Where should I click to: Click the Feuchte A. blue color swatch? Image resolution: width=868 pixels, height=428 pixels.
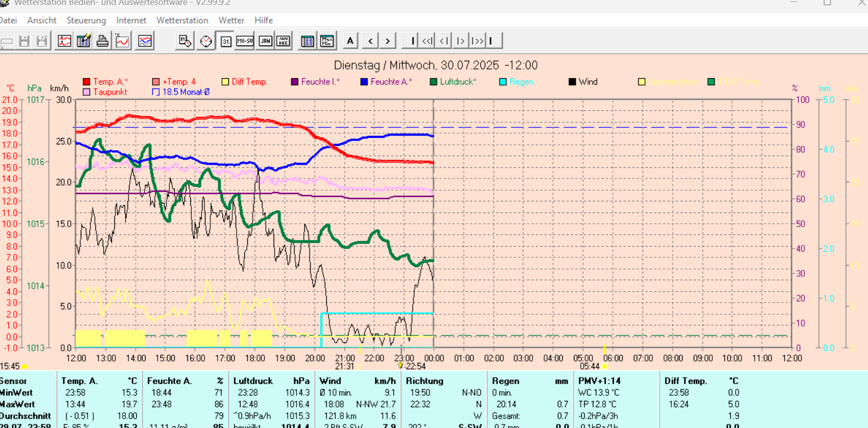click(364, 82)
